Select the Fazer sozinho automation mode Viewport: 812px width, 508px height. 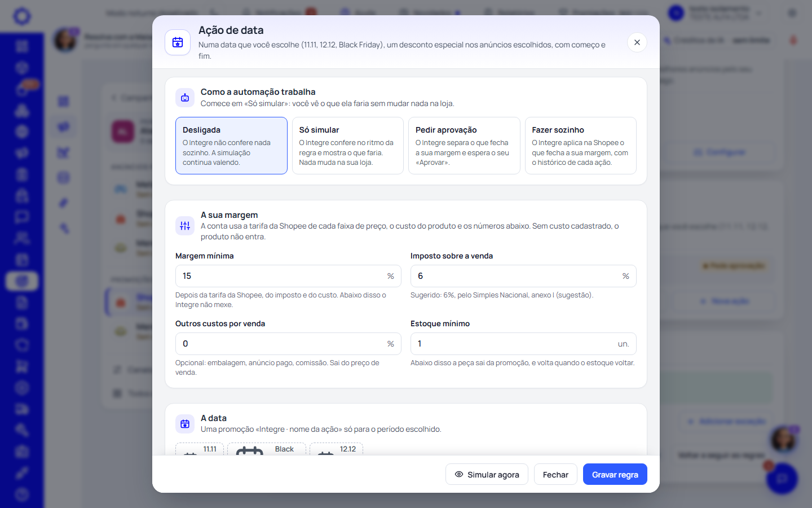581,146
